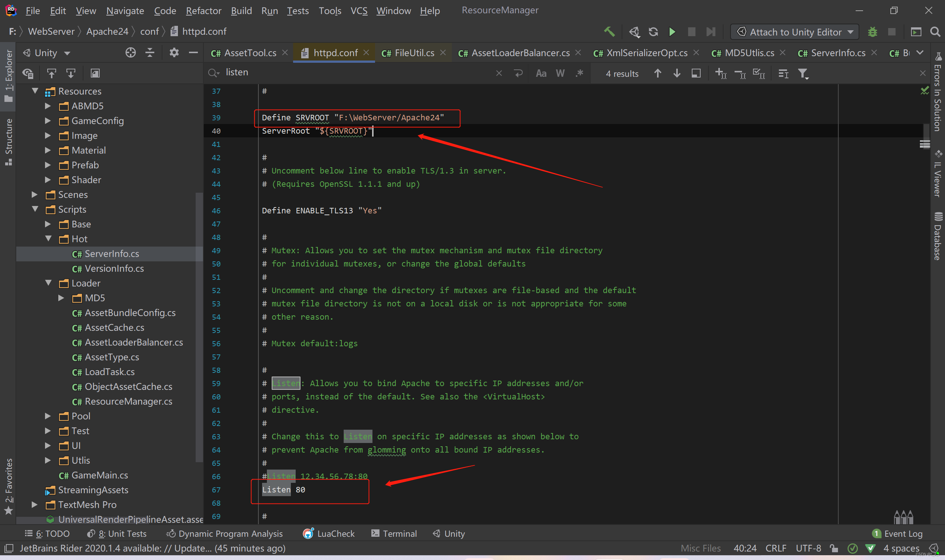The height and width of the screenshot is (560, 945).
Task: Open the Event Log
Action: point(897,533)
